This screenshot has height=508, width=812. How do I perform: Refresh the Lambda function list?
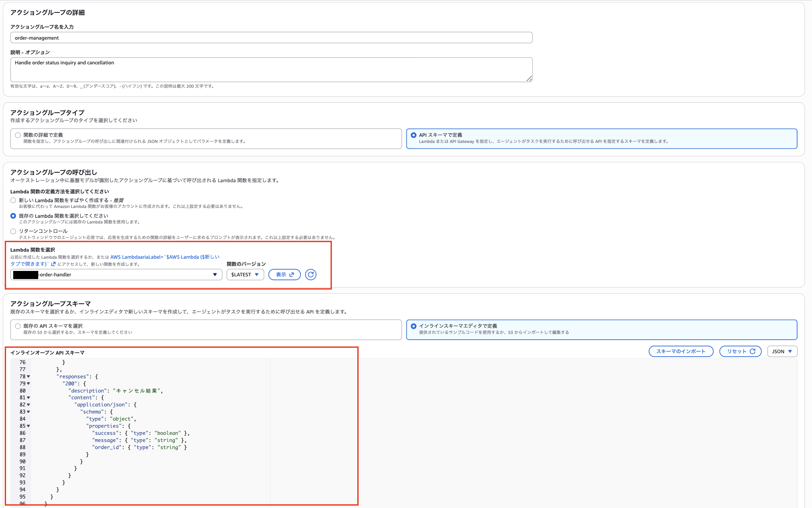pos(311,275)
